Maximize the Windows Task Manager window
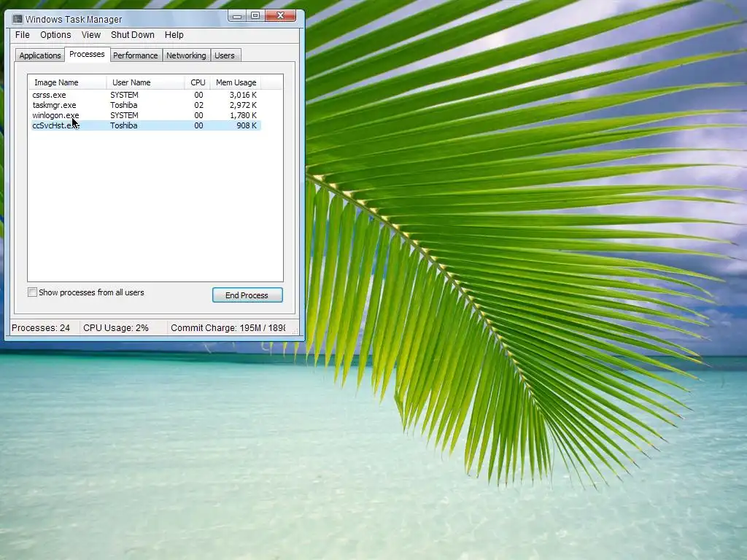Image resolution: width=747 pixels, height=560 pixels. pyautogui.click(x=255, y=16)
